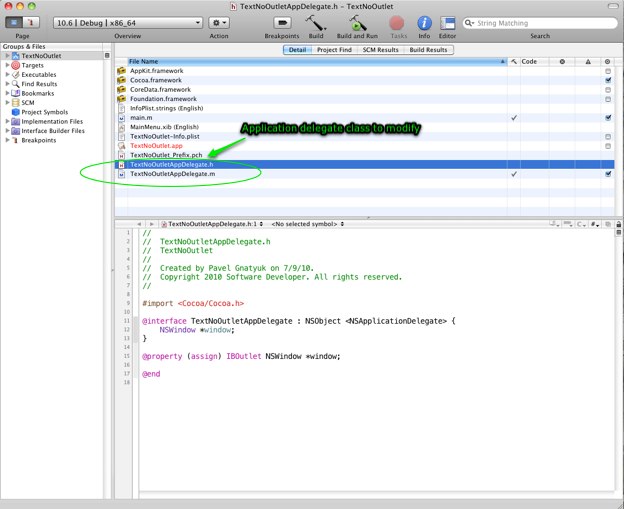
Task: Open the Action gear menu
Action: [x=219, y=23]
